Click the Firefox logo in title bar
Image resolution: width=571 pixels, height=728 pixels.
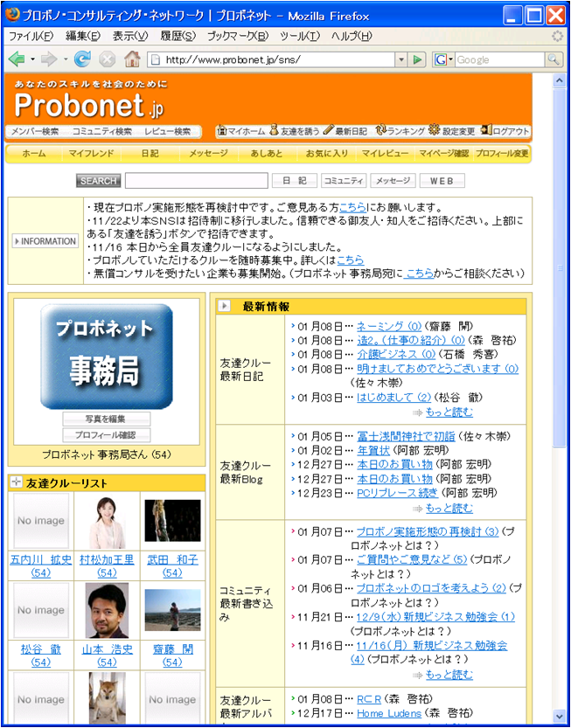click(12, 17)
